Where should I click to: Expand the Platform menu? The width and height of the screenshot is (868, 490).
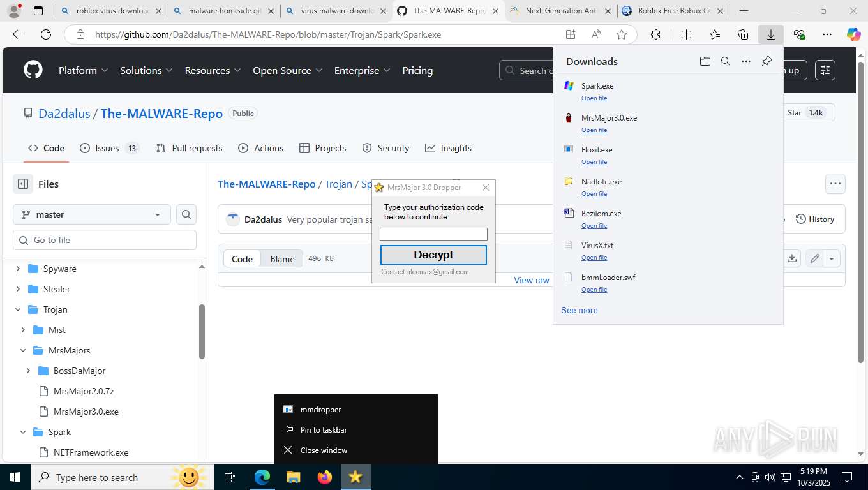(83, 70)
